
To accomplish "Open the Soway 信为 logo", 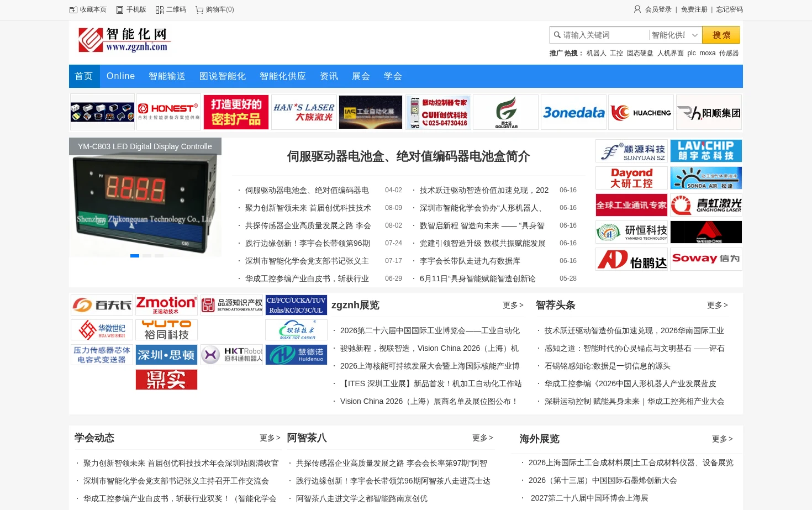I will (x=706, y=259).
